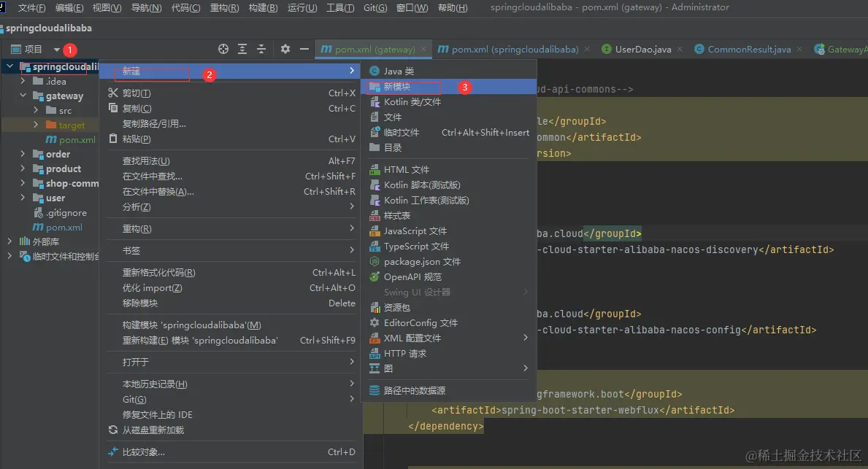Open Git(G) menu in menu bar
The image size is (868, 469).
[x=375, y=8]
